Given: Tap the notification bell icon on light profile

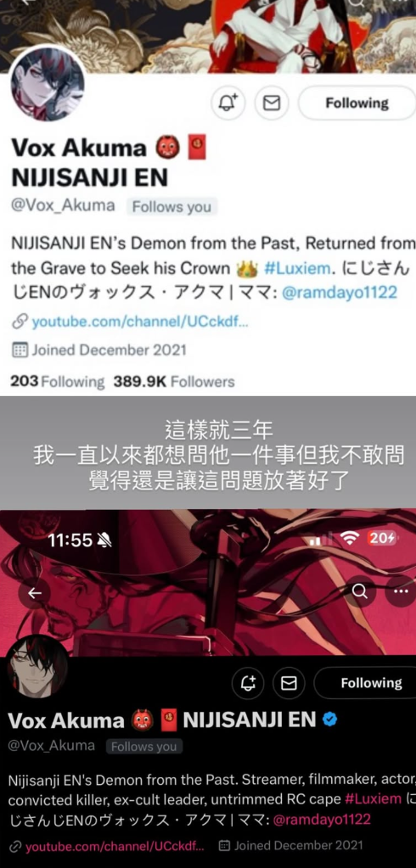Looking at the screenshot, I should 228,103.
